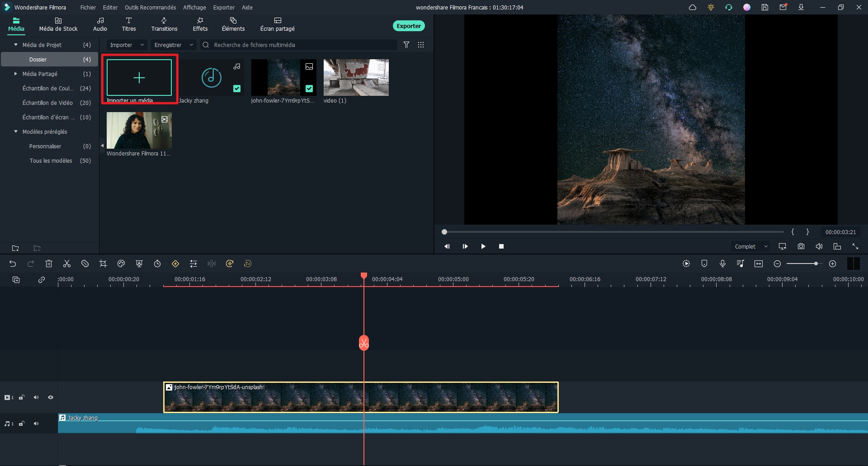Click Importer un média tile
Viewport: 868px width, 466px height.
[x=139, y=78]
